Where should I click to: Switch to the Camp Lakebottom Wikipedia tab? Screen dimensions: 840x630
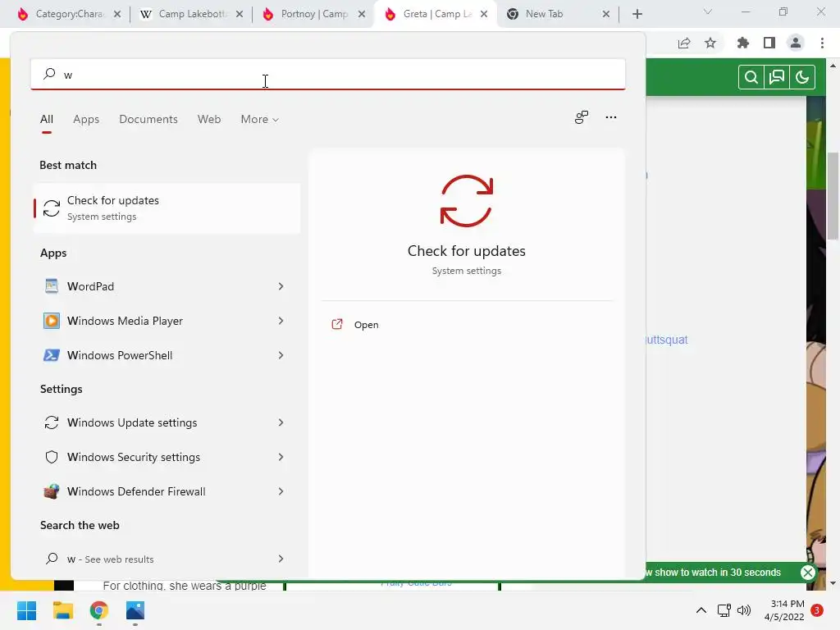(x=191, y=14)
